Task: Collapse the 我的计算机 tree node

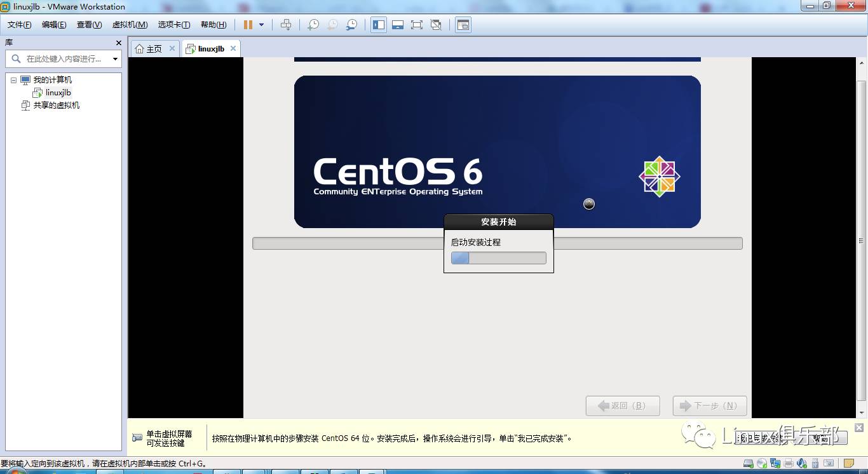Action: tap(13, 80)
